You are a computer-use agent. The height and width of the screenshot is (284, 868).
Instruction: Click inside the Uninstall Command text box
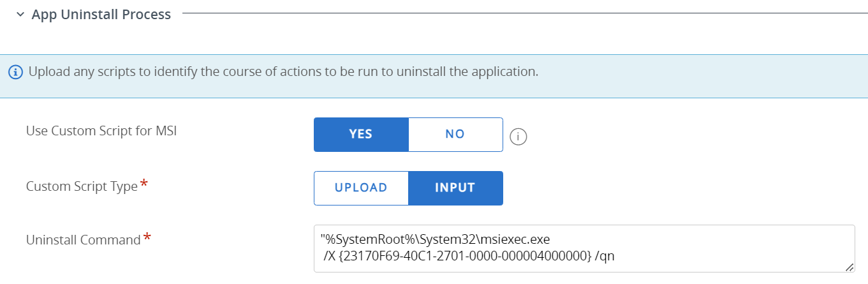[702, 248]
